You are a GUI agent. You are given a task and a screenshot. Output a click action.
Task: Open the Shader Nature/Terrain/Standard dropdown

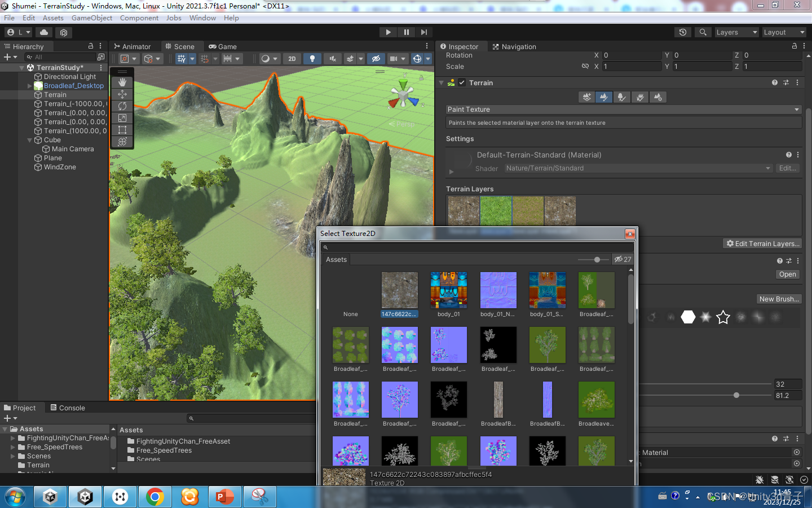[x=638, y=168]
